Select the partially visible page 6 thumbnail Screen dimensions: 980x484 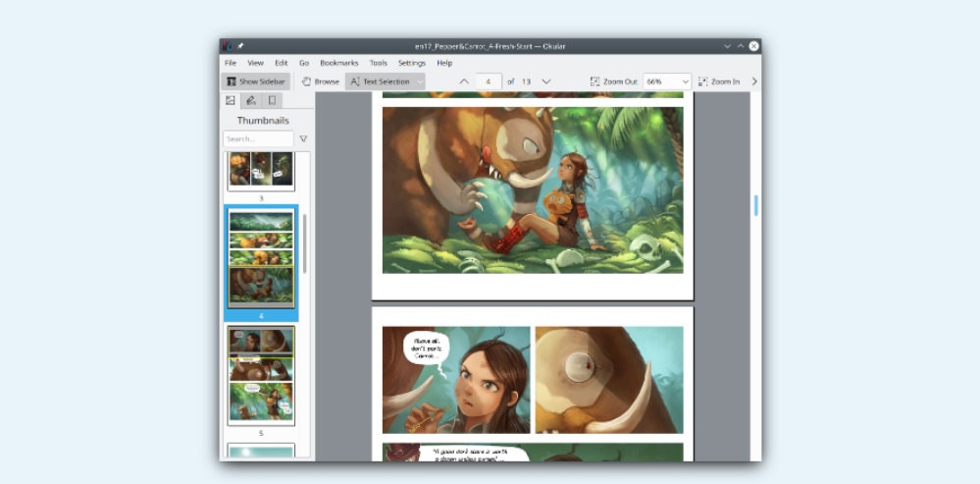261,451
